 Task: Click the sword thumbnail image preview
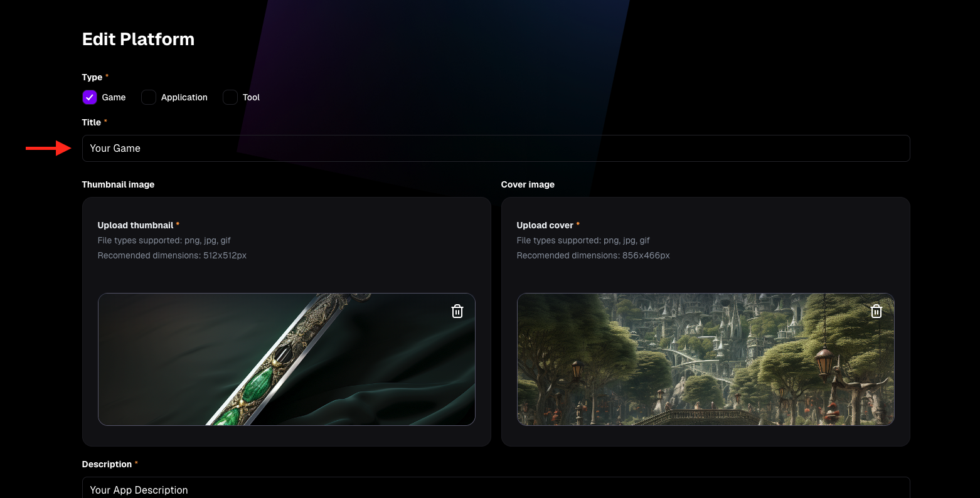[287, 359]
